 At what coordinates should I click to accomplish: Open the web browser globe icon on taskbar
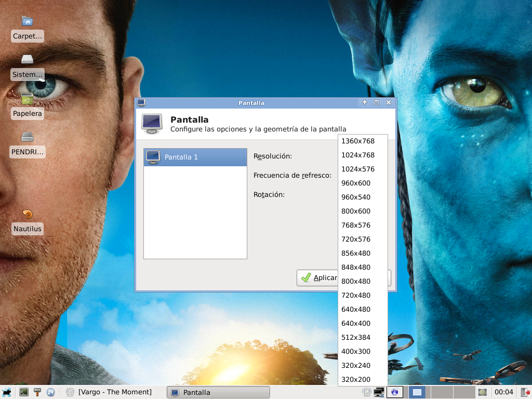pyautogui.click(x=50, y=392)
